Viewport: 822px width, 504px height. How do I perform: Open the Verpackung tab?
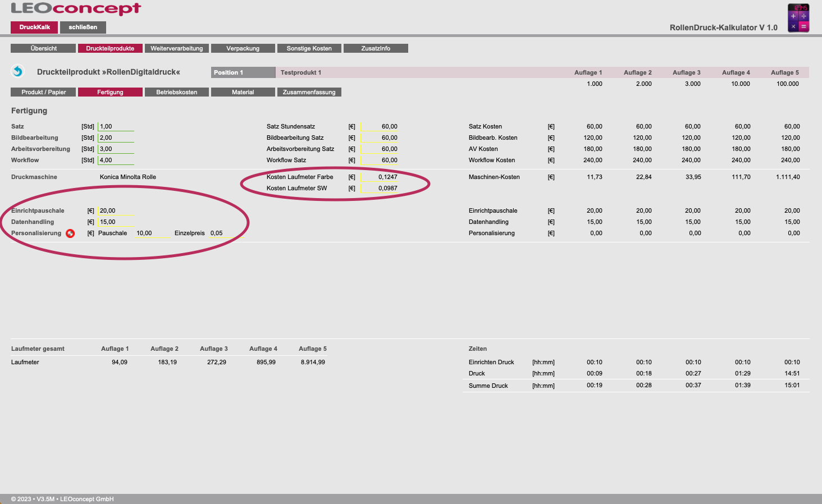tap(243, 48)
